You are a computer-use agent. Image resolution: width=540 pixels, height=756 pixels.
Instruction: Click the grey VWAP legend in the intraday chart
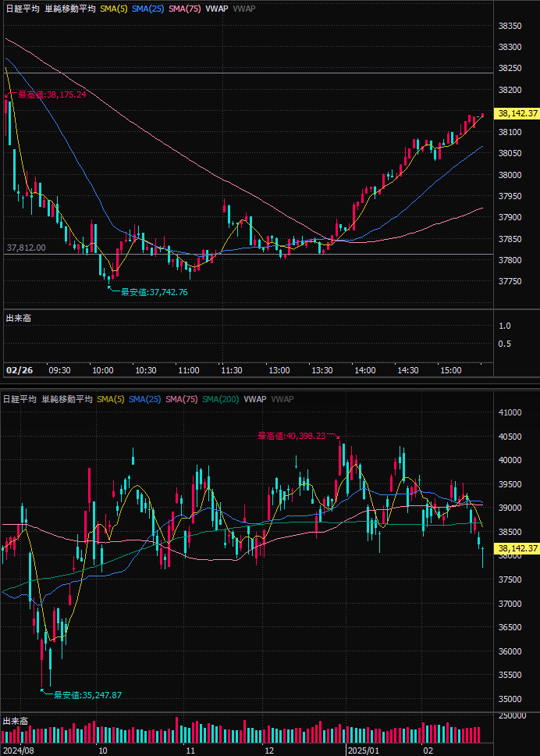[x=244, y=9]
